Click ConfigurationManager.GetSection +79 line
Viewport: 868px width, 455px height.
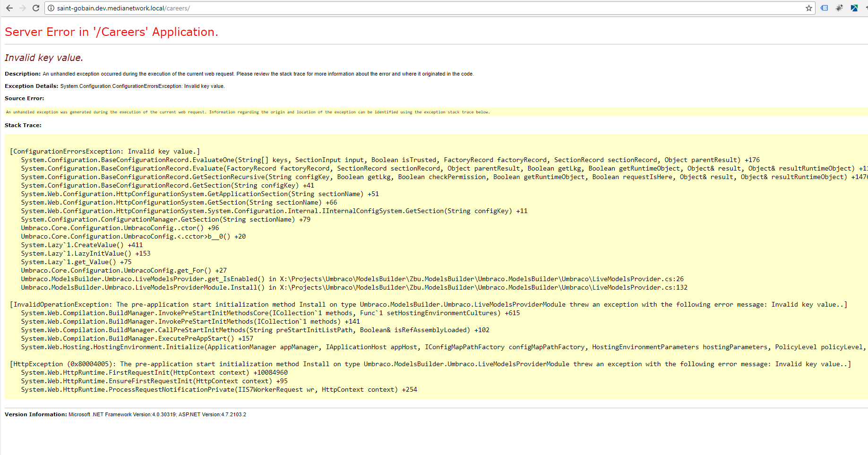pyautogui.click(x=165, y=219)
